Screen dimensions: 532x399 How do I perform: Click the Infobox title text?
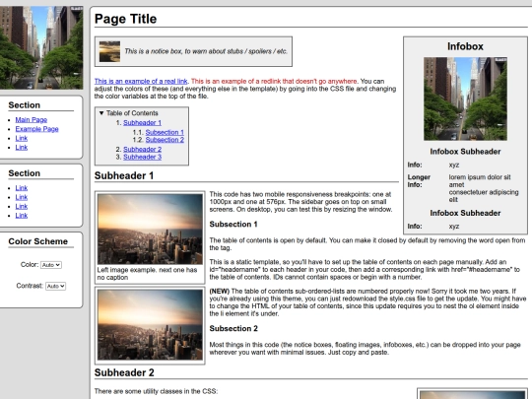[465, 46]
